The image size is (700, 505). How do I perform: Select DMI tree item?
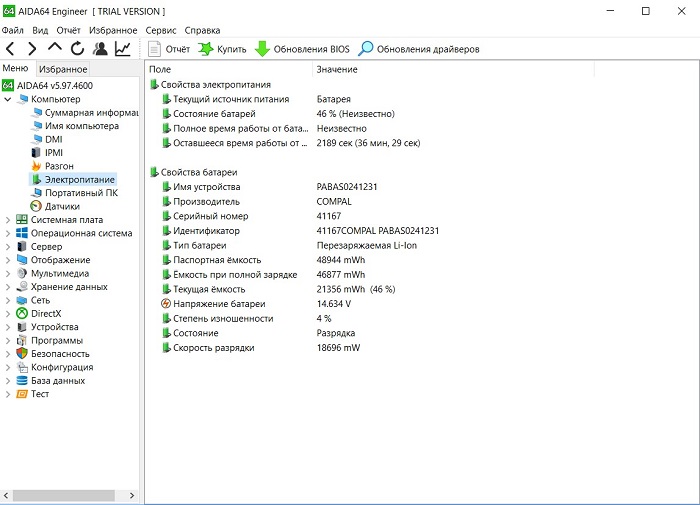[47, 139]
